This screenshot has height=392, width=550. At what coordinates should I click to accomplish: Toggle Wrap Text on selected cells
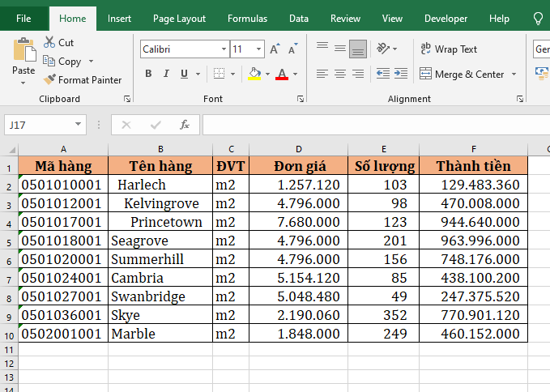[x=449, y=49]
